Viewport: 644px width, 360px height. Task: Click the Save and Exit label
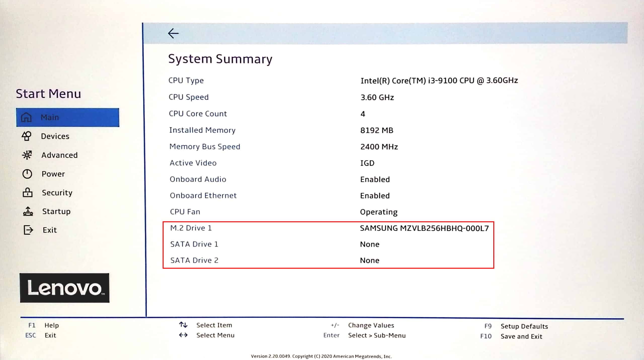[x=521, y=336]
